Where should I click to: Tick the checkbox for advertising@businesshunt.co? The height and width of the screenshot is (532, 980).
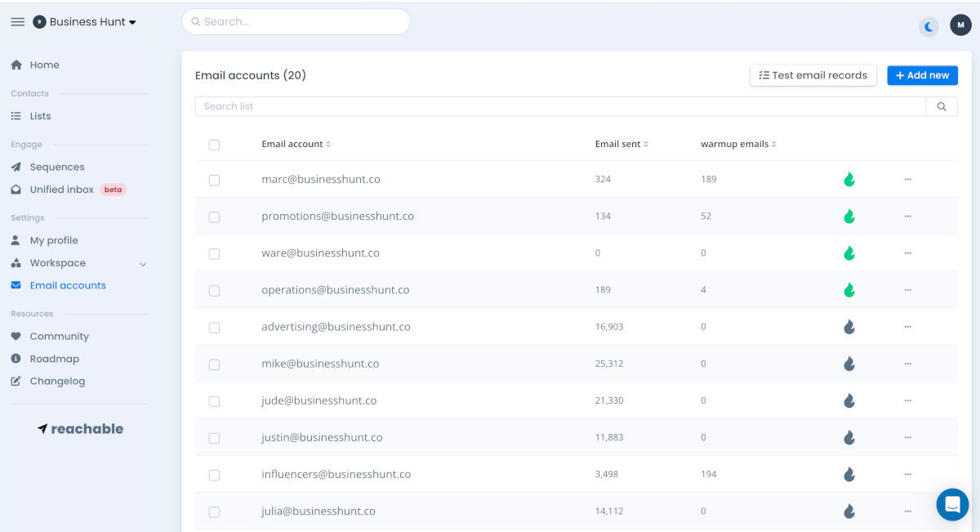(x=214, y=328)
